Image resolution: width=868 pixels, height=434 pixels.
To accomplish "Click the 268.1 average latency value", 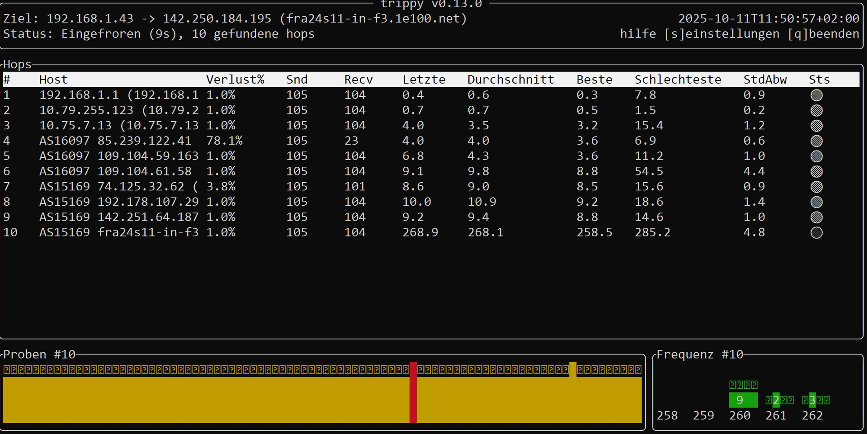I will [x=486, y=232].
